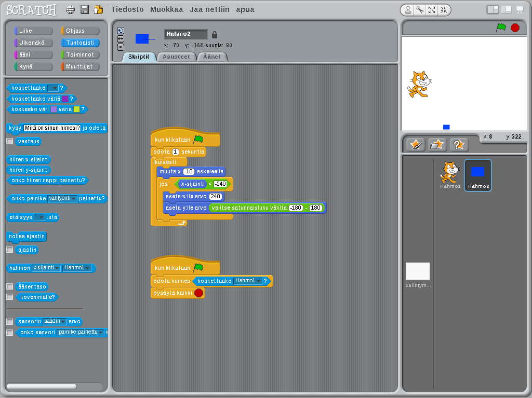Switch to the Asusteet tab
This screenshot has width=532, height=398.
tap(176, 57)
